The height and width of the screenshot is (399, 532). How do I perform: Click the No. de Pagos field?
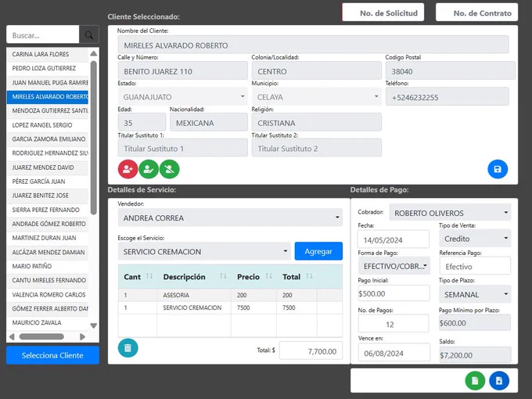394,324
